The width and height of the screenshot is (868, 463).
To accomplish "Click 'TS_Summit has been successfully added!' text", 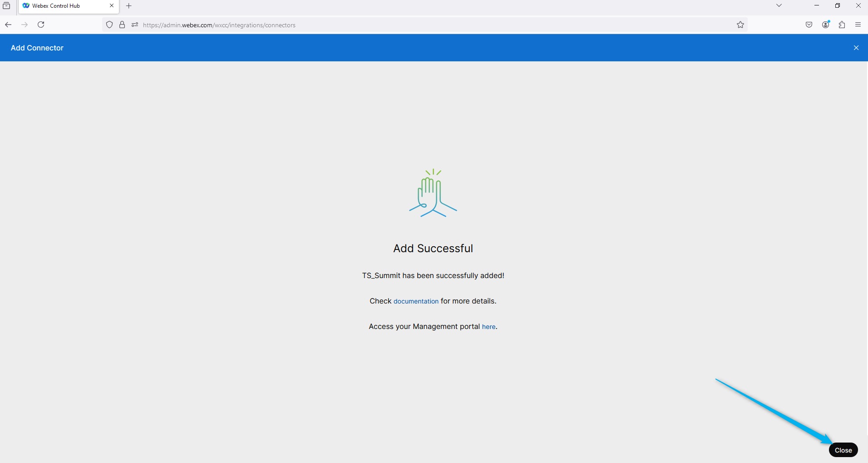I will coord(433,276).
